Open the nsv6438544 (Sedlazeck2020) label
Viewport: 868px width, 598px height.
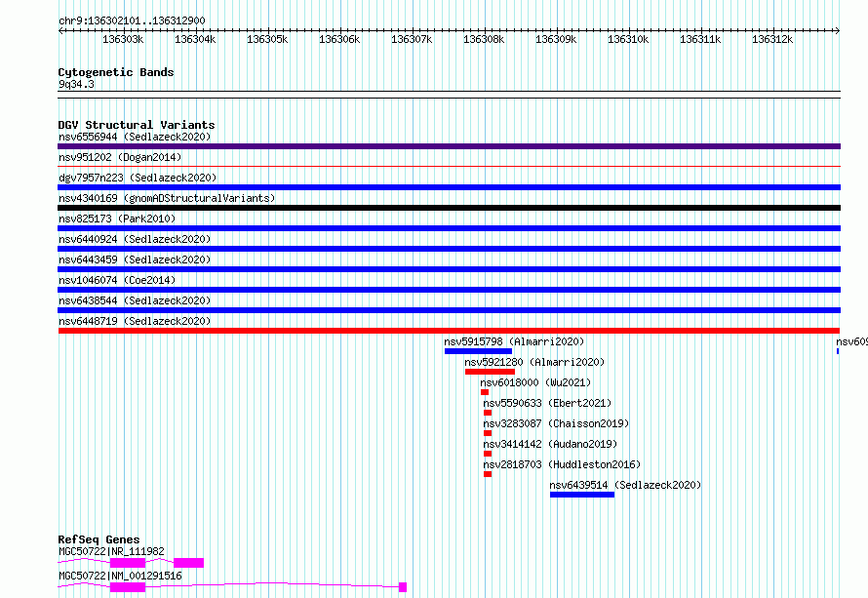135,300
